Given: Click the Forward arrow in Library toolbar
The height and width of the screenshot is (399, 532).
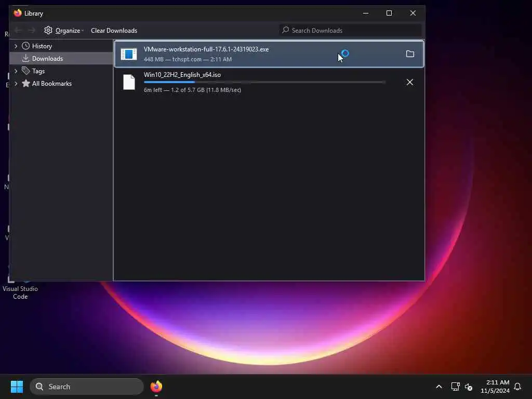Looking at the screenshot, I should click(32, 31).
